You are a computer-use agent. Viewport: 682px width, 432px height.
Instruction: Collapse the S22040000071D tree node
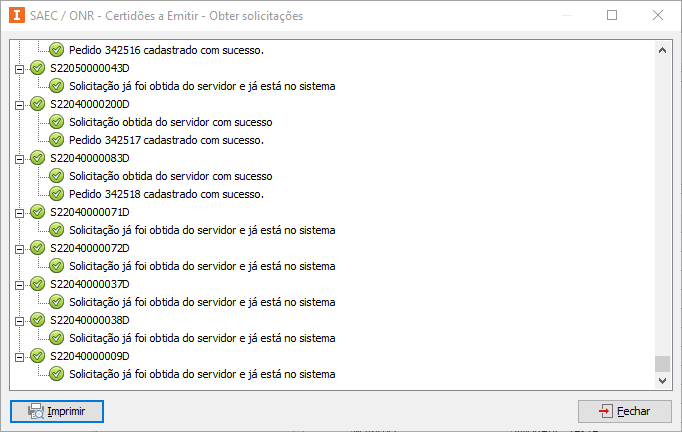coord(19,214)
